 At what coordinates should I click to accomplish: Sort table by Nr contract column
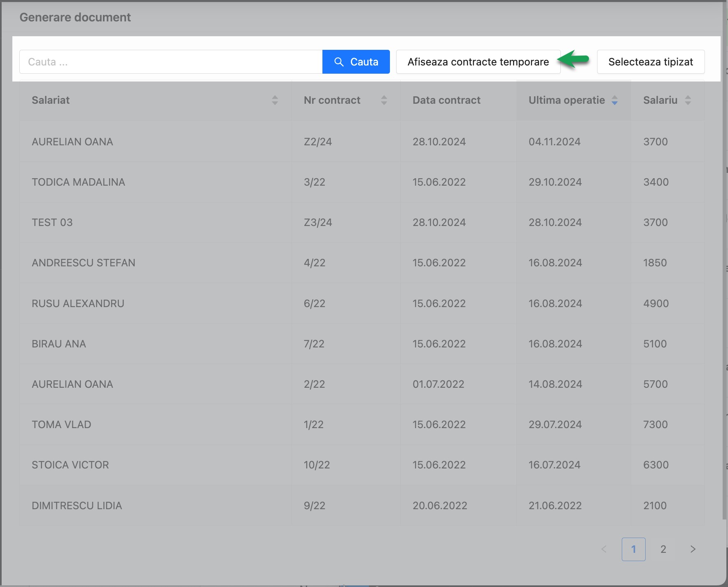click(384, 100)
